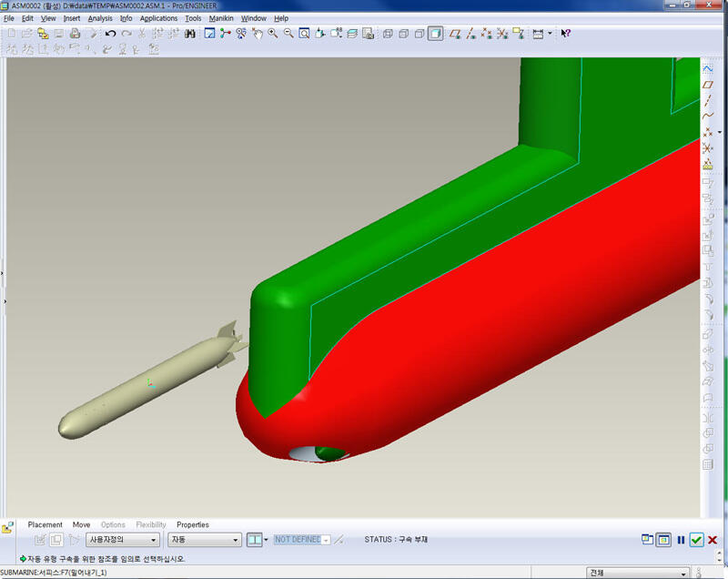Open the Placement panel

pos(45,524)
